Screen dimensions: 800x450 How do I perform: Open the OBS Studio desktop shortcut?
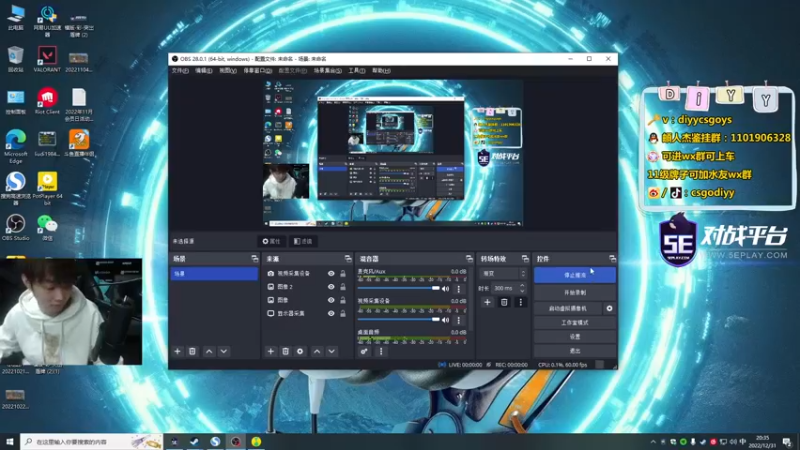click(x=15, y=228)
